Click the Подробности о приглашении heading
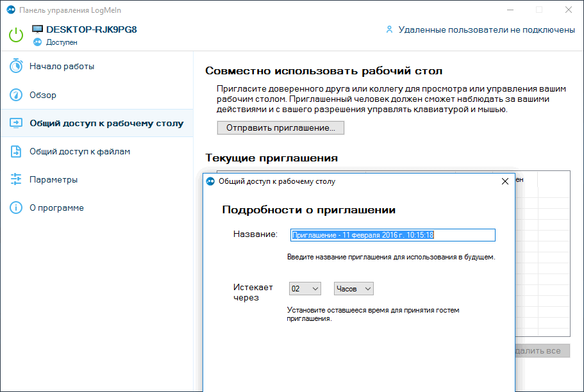The width and height of the screenshot is (584, 392). pos(308,210)
